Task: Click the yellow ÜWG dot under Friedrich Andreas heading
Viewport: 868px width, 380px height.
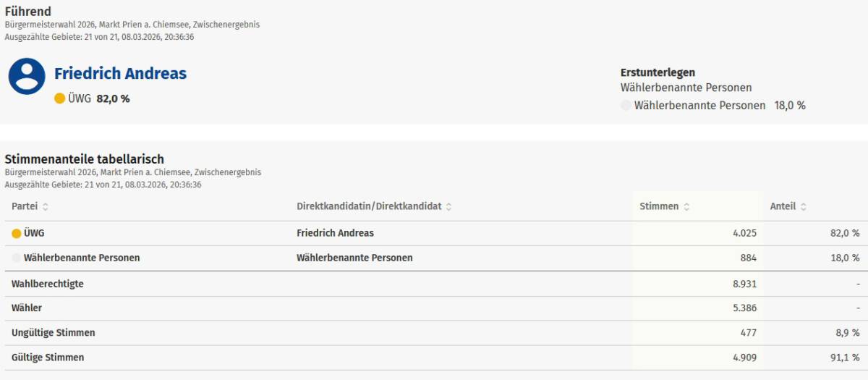Action: point(60,98)
